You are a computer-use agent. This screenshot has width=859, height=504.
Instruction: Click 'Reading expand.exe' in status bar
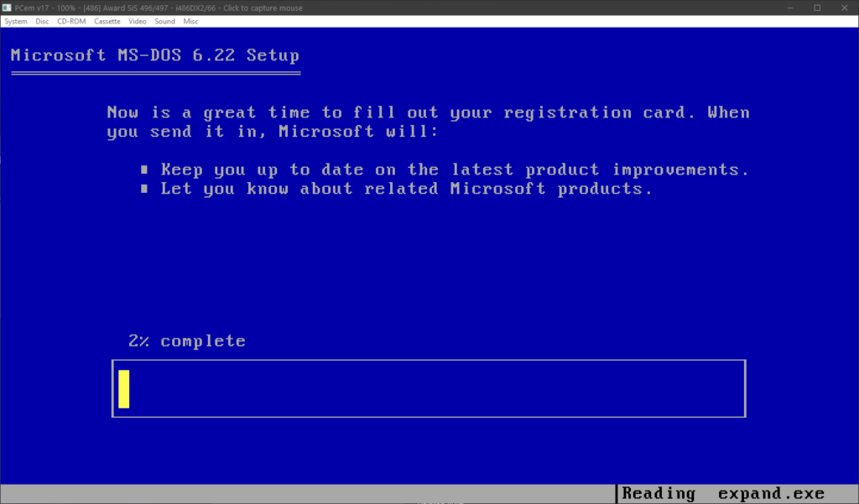tap(723, 494)
